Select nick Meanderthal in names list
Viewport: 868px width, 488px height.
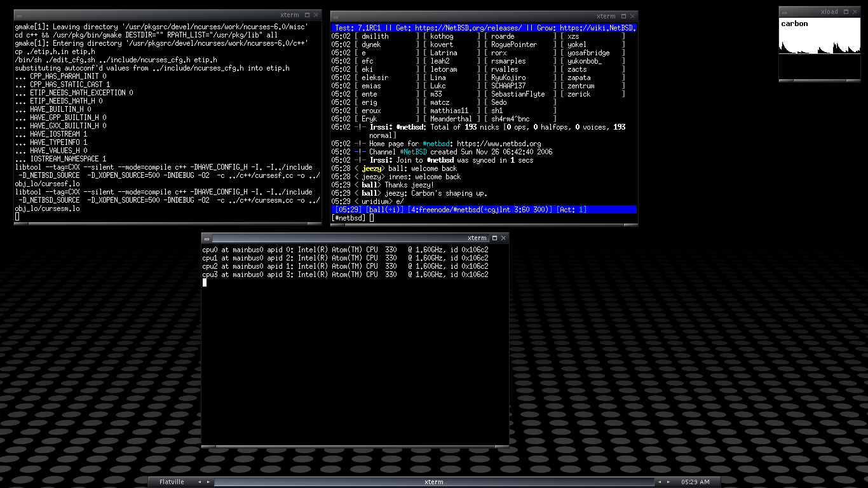[x=451, y=119]
